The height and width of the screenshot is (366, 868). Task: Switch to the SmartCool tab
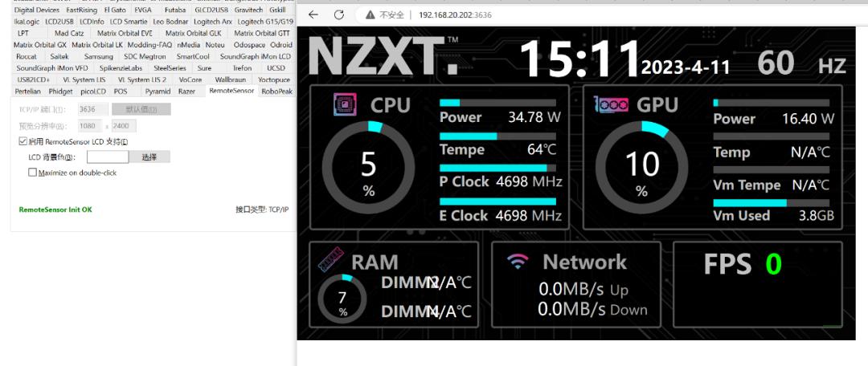pos(193,56)
